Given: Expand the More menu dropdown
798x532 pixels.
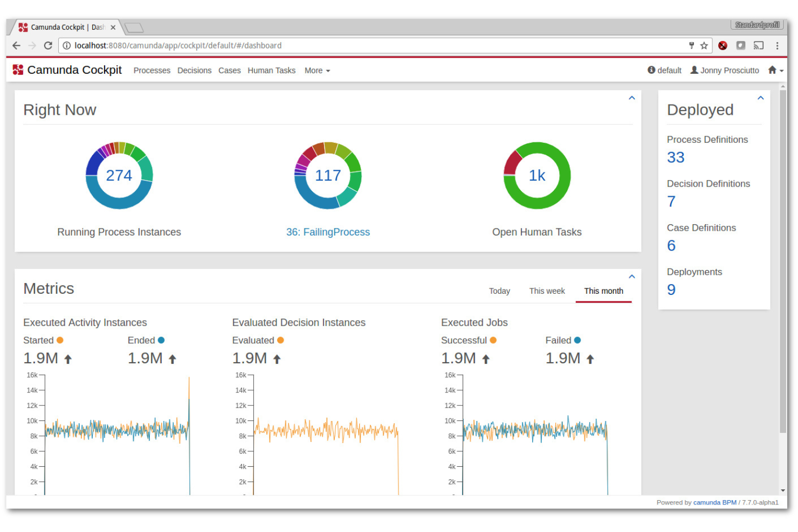Looking at the screenshot, I should (317, 71).
